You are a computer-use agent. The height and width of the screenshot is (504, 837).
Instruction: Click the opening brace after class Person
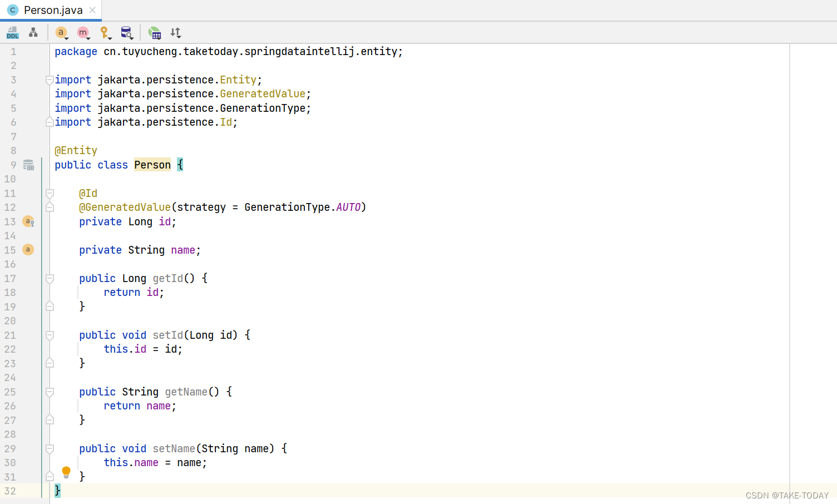coord(180,165)
